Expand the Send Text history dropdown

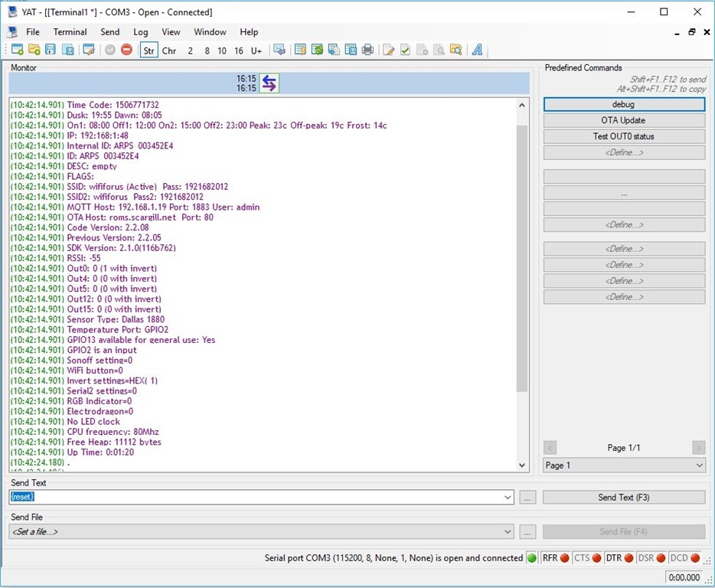(x=508, y=498)
